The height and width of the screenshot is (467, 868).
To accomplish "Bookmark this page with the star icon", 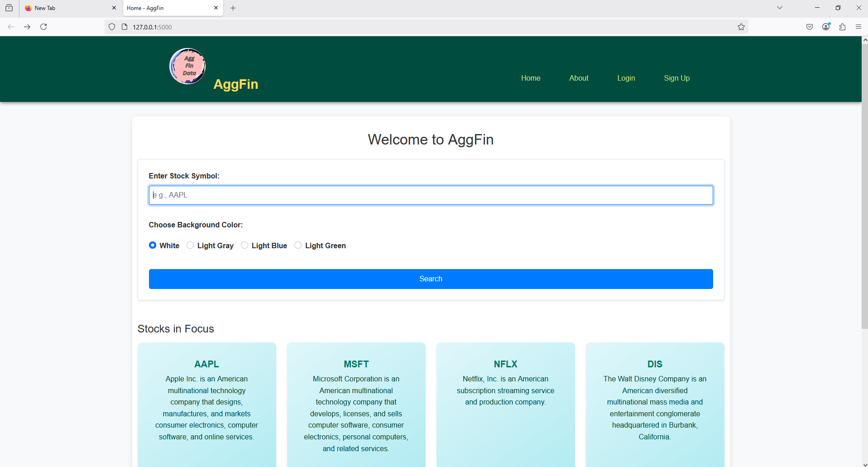I will pyautogui.click(x=741, y=27).
